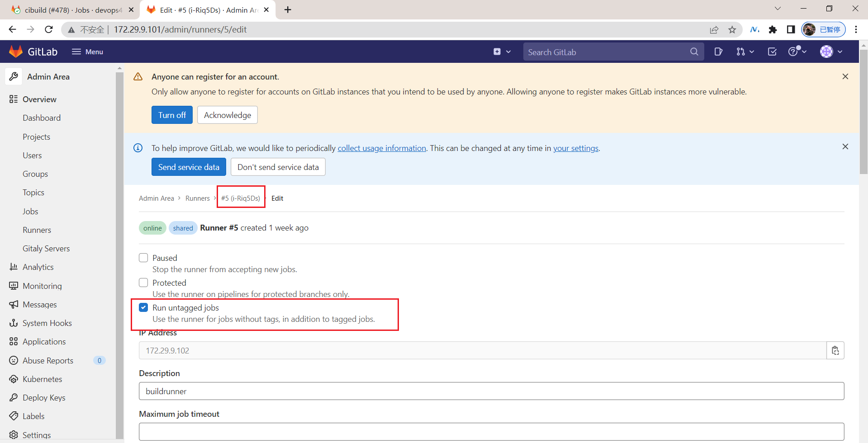Open the tab search chevron
Screen dimensions: 868x443
[778, 9]
